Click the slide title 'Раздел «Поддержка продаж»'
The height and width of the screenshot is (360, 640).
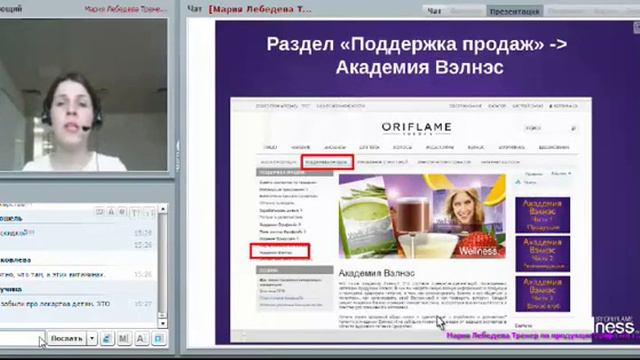(x=405, y=44)
